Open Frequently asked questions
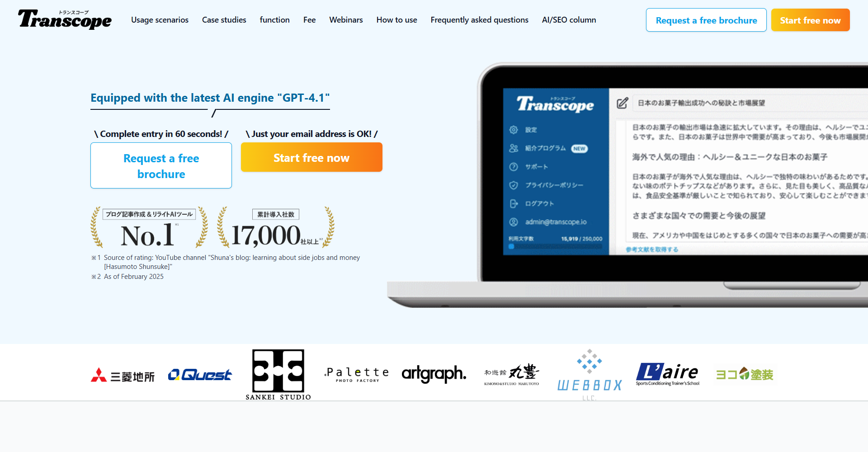Viewport: 868px width, 452px height. click(x=479, y=20)
